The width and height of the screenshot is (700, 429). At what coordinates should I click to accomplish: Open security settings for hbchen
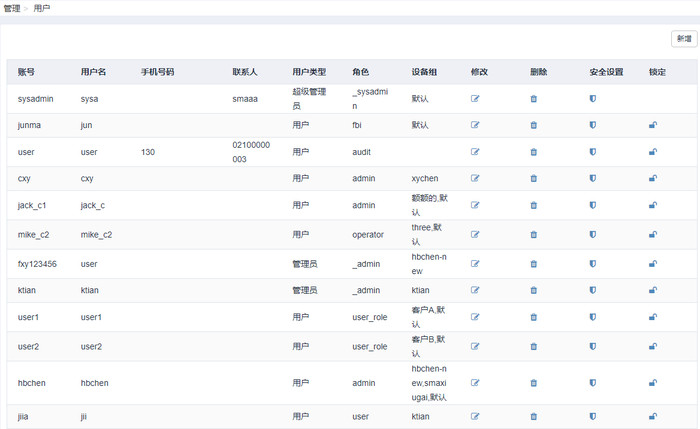tap(592, 383)
